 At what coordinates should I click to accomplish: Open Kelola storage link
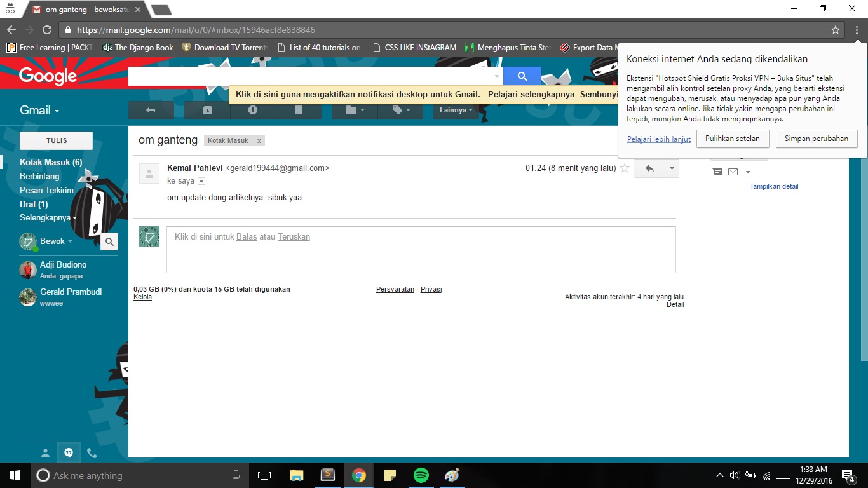142,297
